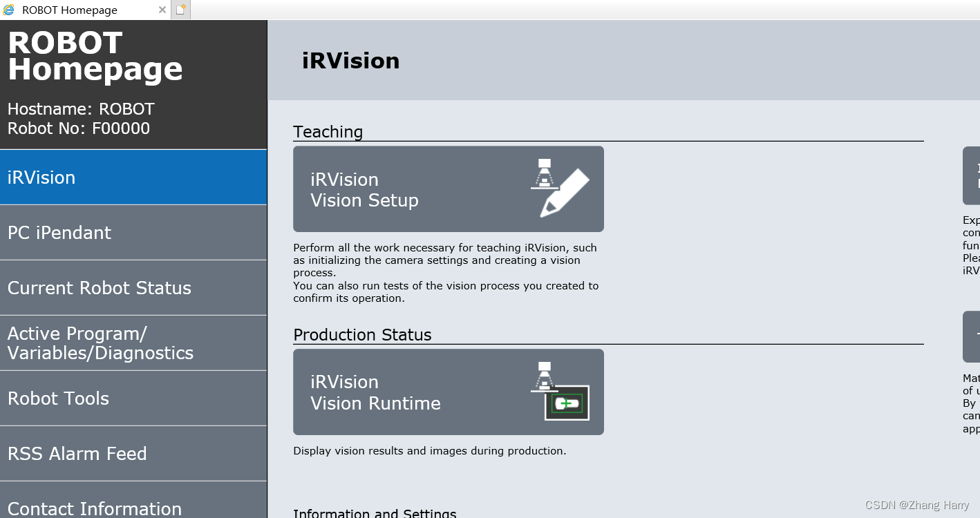The height and width of the screenshot is (518, 980).
Task: Switch to the ROBOT Homepage browser tab
Action: point(85,10)
